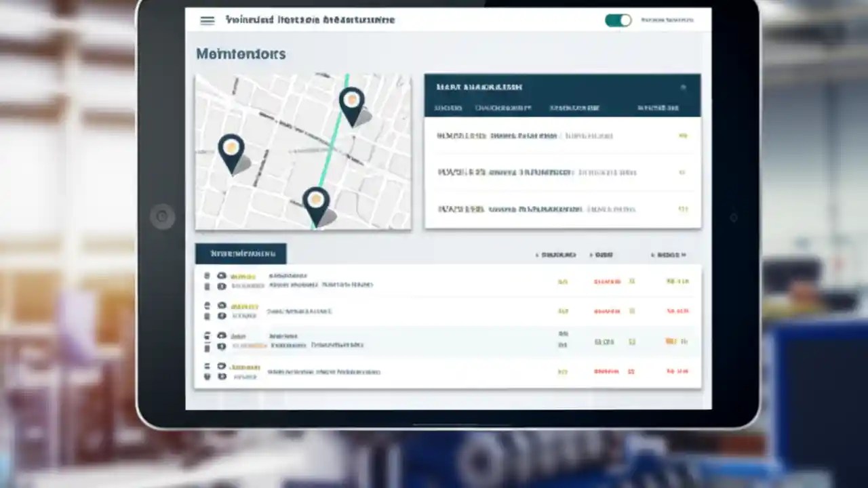
Task: Open the sort dropdown on the rightmost column header
Action: click(668, 256)
